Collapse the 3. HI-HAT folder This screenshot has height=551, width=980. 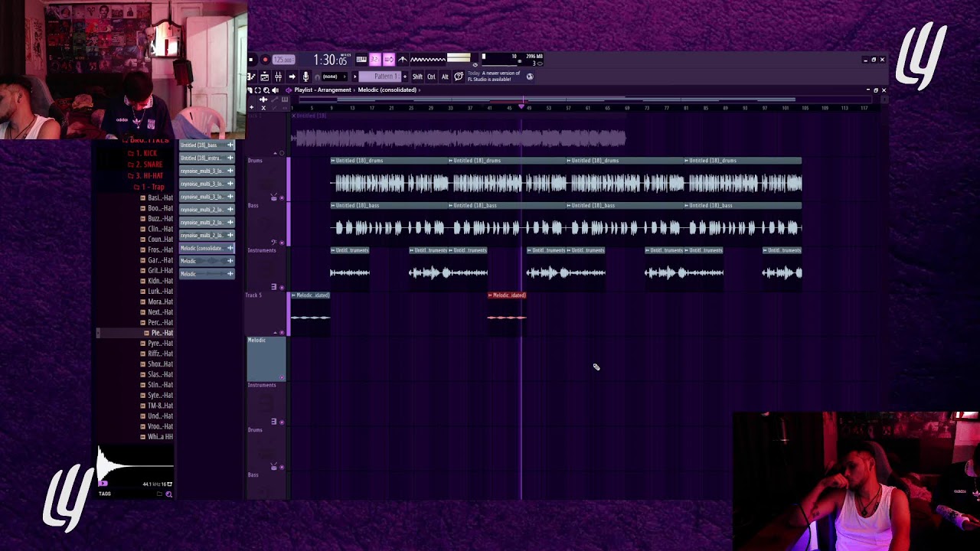[x=145, y=176]
